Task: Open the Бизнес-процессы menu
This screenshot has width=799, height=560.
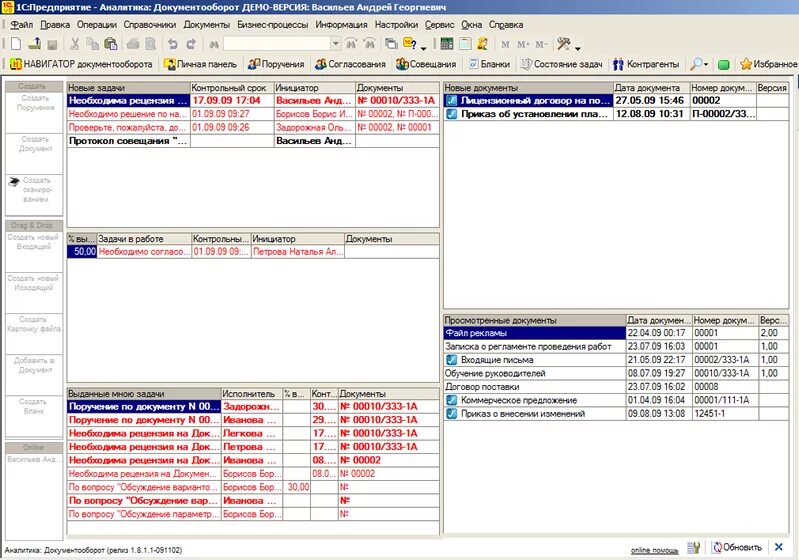Action: (273, 24)
